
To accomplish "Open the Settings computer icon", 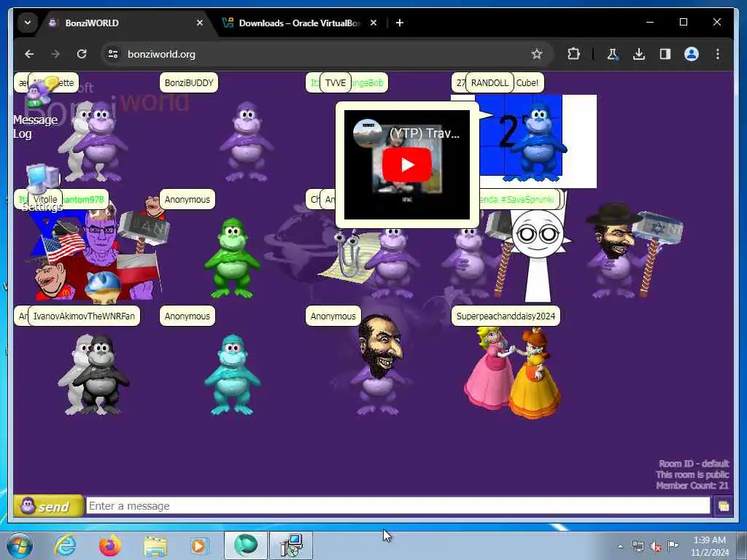I will pyautogui.click(x=42, y=187).
